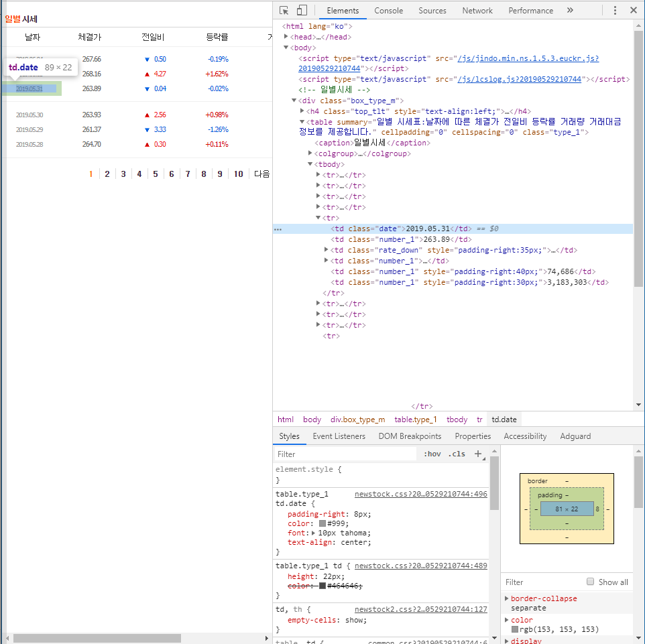Select body in the breadcrumb bar
Image resolution: width=645 pixels, height=644 pixels.
click(x=312, y=420)
